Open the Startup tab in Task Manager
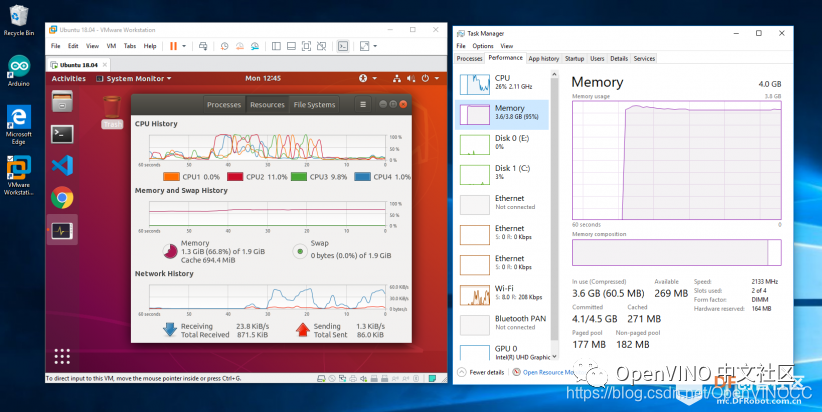Viewport: 822px width, 412px height. tap(574, 59)
